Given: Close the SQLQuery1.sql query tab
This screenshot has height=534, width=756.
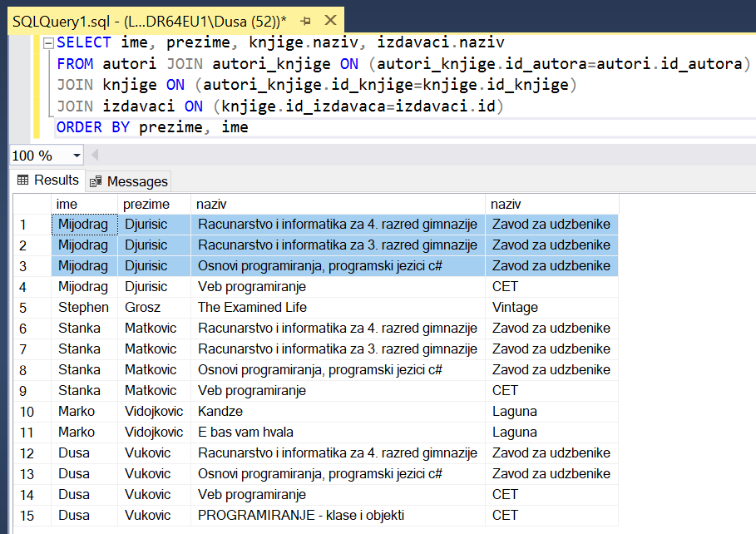Looking at the screenshot, I should [x=330, y=20].
